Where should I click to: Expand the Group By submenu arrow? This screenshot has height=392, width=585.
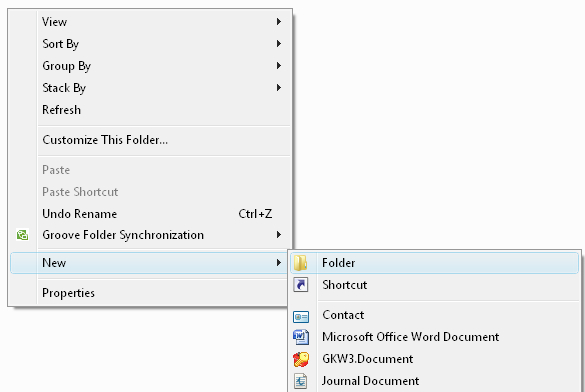pos(279,66)
